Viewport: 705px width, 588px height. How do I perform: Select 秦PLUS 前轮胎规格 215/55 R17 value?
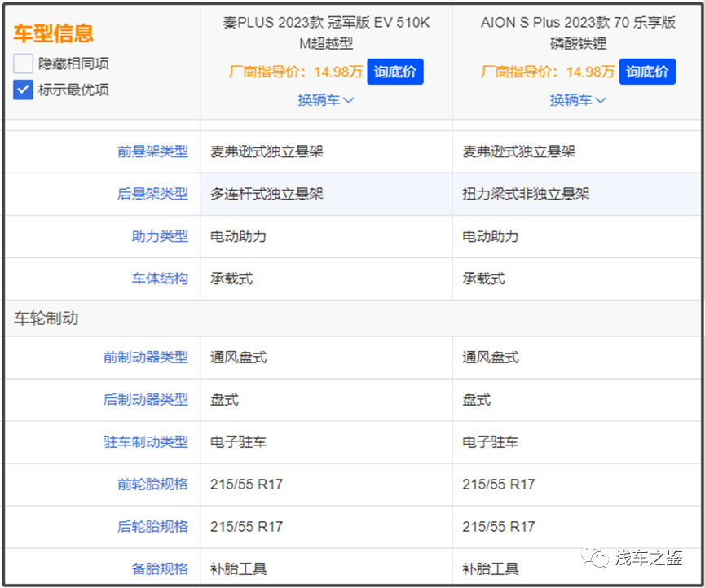(246, 485)
